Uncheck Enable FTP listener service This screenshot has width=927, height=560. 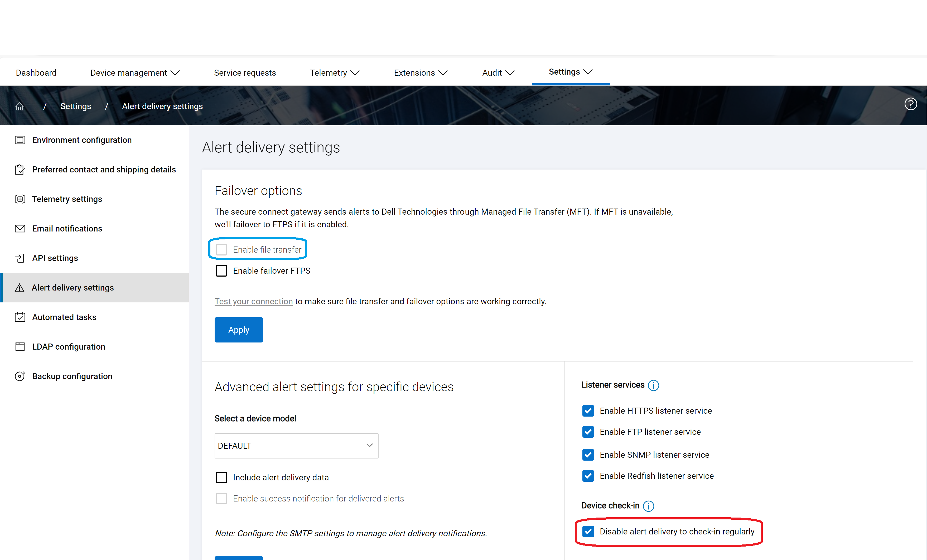588,432
